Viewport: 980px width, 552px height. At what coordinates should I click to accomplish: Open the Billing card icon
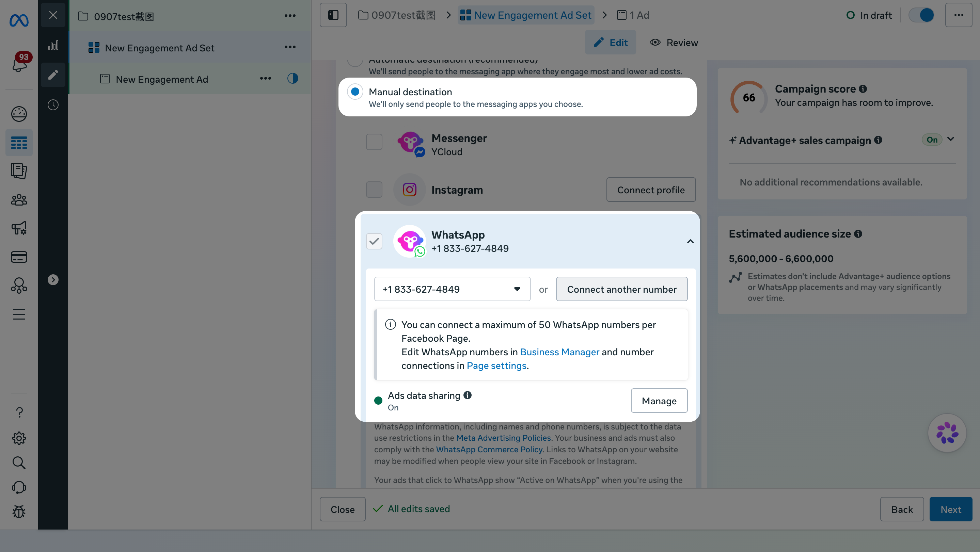(19, 257)
